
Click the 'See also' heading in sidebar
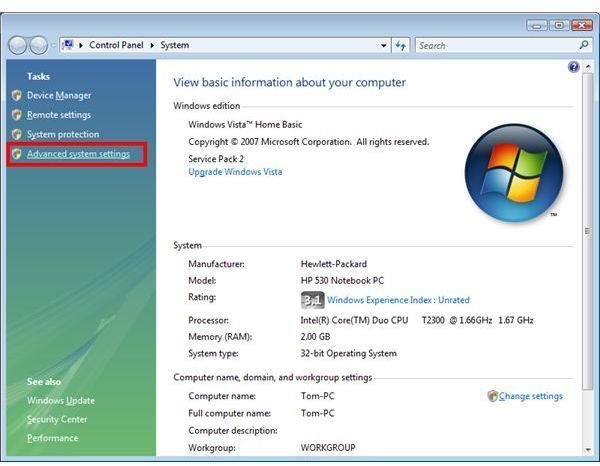44,382
